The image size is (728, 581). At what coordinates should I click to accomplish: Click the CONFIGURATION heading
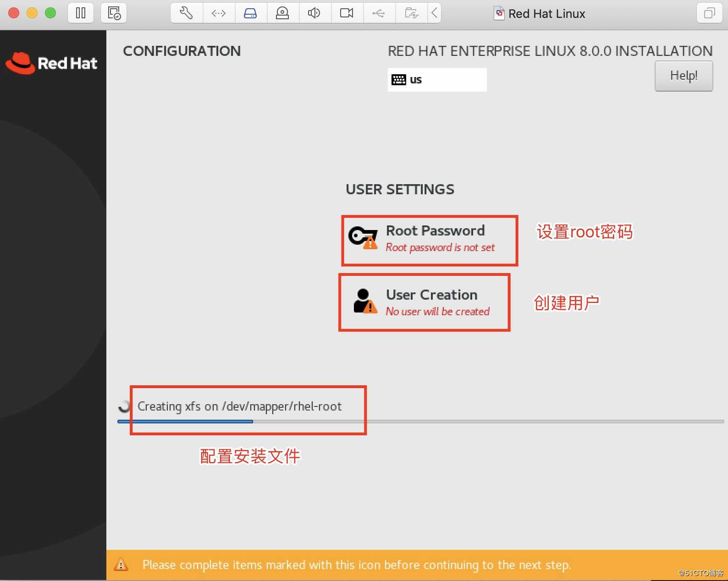[x=182, y=51]
